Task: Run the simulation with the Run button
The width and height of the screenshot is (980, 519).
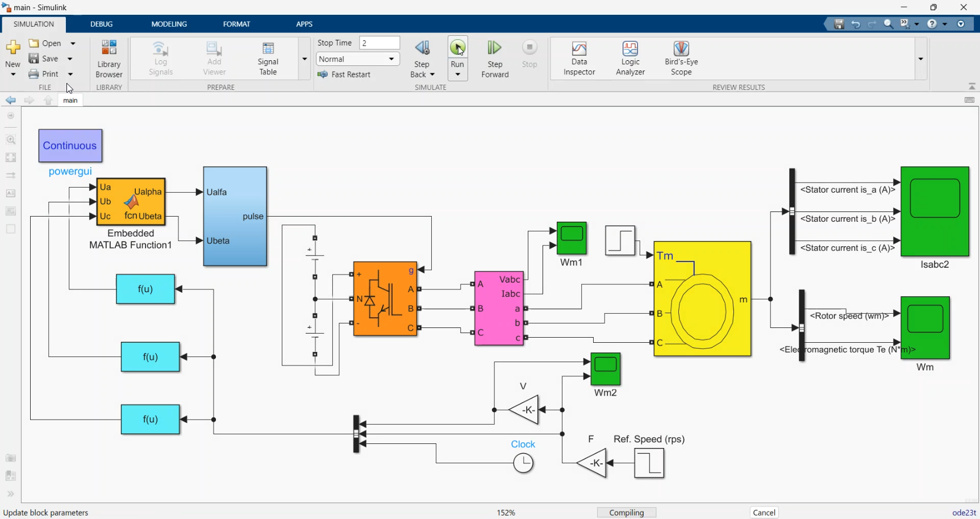Action: pyautogui.click(x=457, y=48)
